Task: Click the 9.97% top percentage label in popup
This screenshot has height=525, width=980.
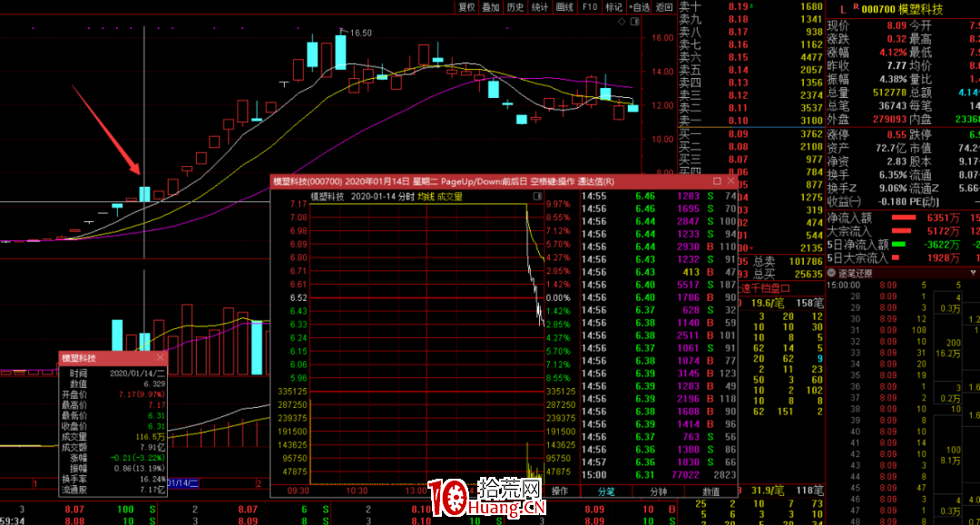Action: click(558, 204)
